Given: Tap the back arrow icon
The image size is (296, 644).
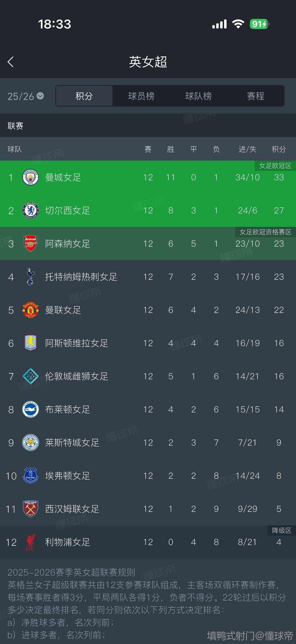Looking at the screenshot, I should coord(11,62).
